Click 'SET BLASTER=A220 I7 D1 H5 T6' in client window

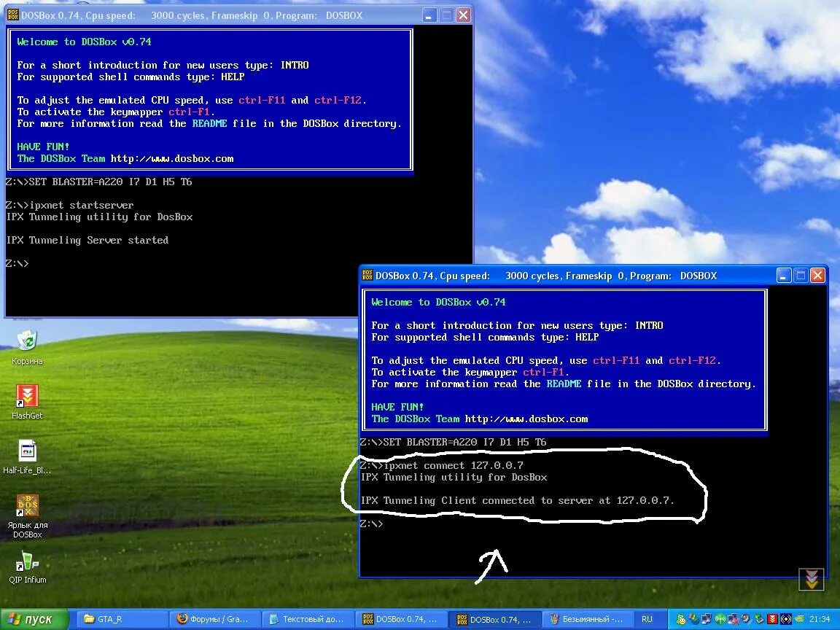click(x=465, y=442)
